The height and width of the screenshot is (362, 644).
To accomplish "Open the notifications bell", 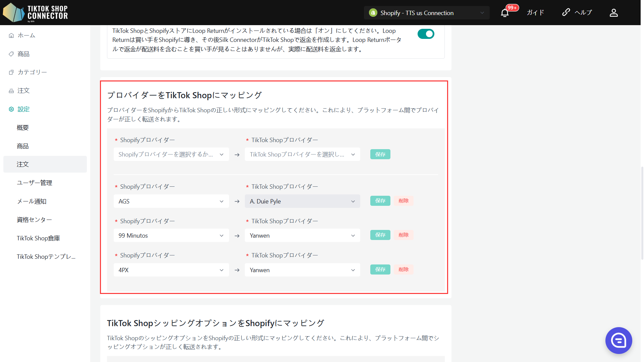I will click(x=505, y=13).
